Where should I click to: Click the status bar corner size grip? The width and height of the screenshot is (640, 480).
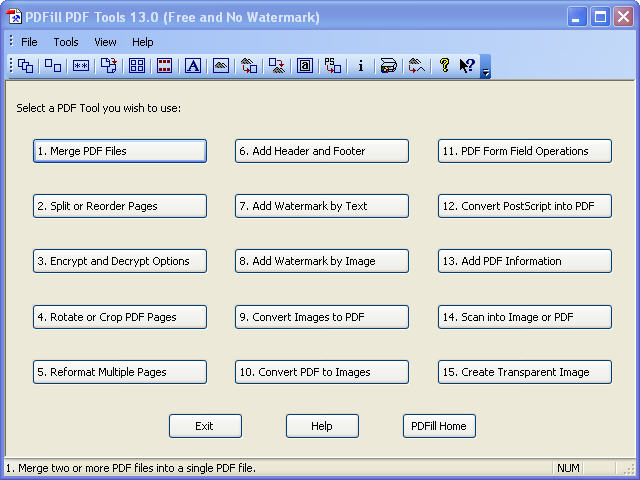click(630, 469)
